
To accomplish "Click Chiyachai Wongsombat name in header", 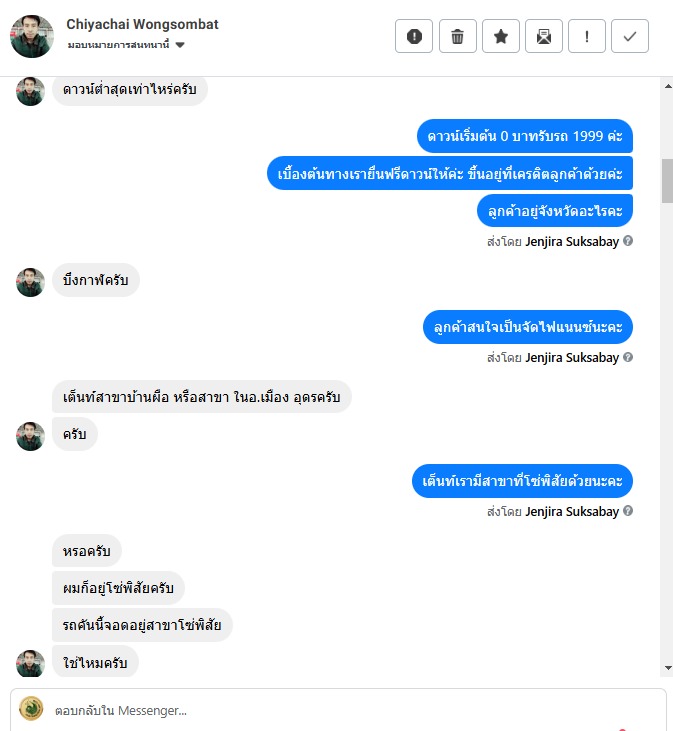I will [x=142, y=24].
